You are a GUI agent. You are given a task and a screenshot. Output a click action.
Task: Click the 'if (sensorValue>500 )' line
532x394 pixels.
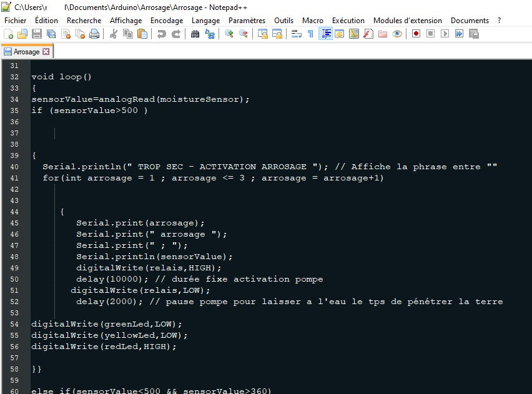pos(89,111)
